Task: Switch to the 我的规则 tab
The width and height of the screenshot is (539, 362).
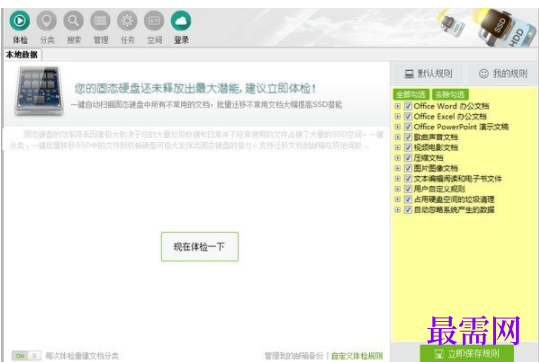Action: 503,74
